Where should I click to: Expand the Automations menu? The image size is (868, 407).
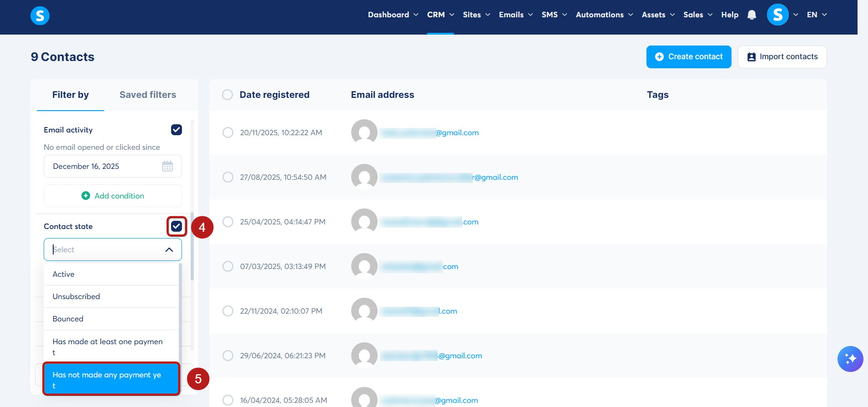(604, 15)
